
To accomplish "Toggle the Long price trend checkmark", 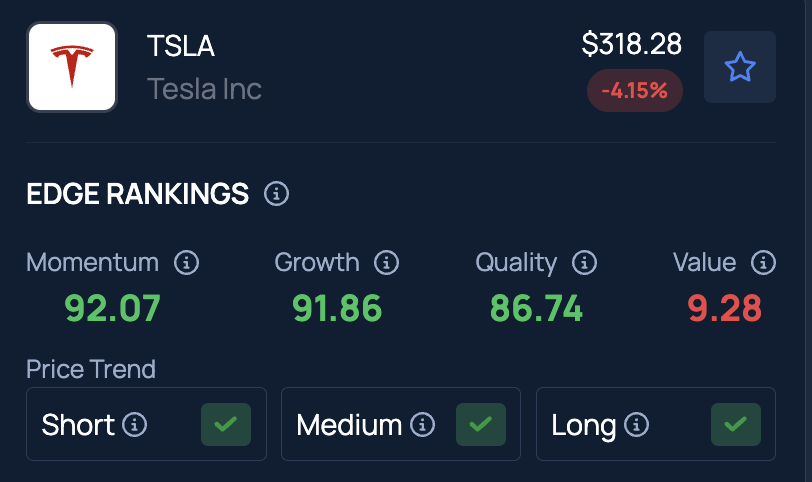I will (736, 425).
